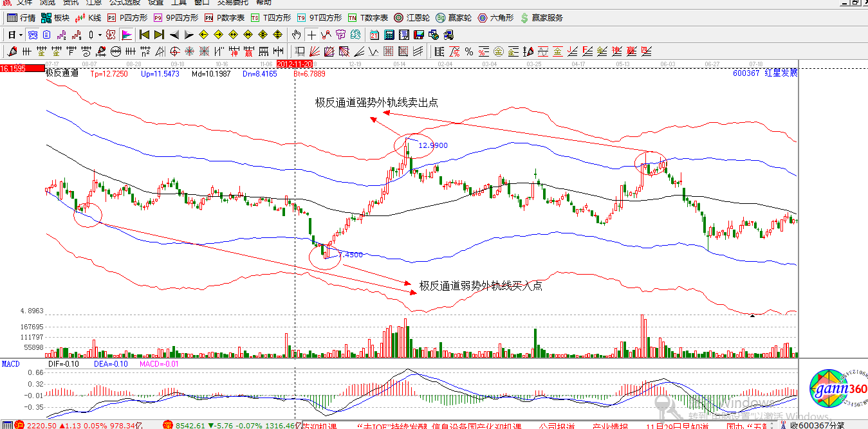Open the 交易委托 menu

click(232, 3)
